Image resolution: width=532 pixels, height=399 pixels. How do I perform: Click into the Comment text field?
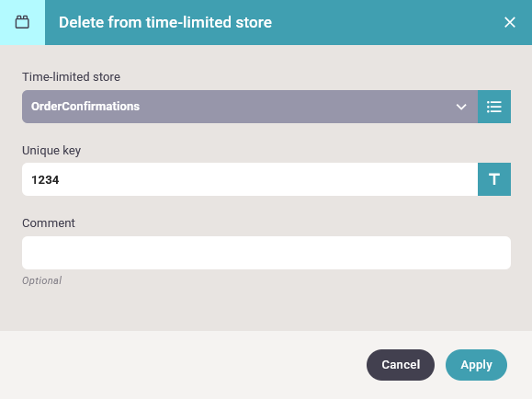266,253
